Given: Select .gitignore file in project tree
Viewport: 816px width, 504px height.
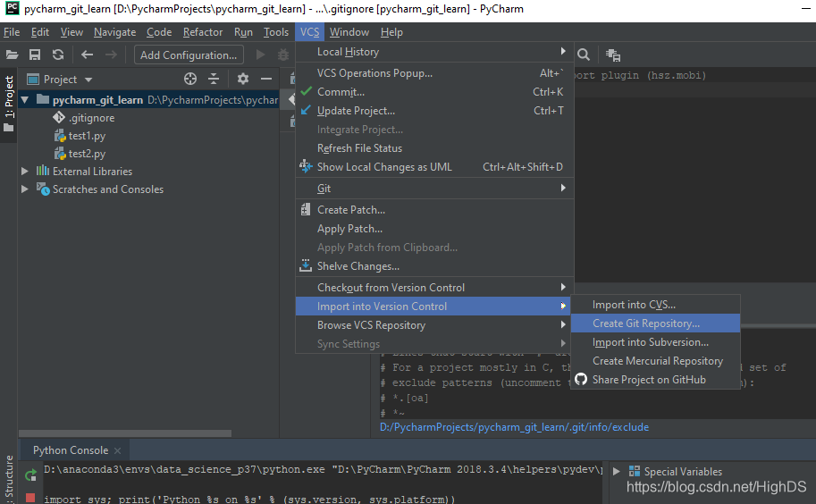Looking at the screenshot, I should 91,118.
